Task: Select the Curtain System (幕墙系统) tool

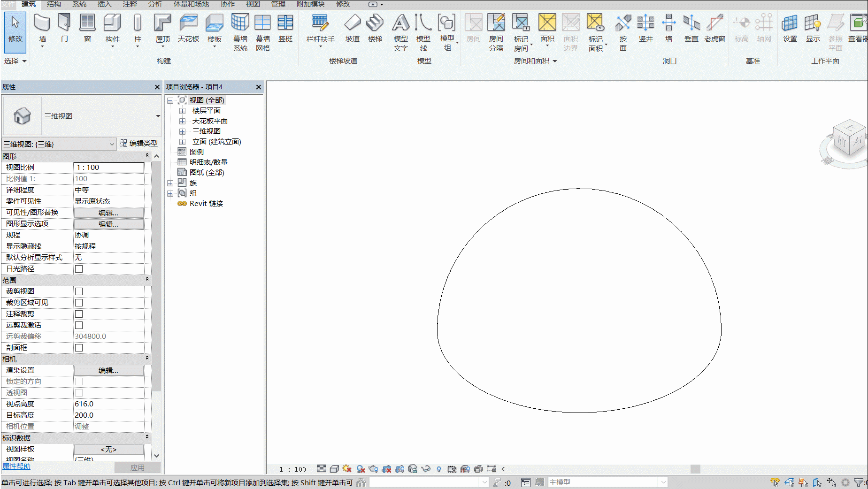Action: pos(240,32)
